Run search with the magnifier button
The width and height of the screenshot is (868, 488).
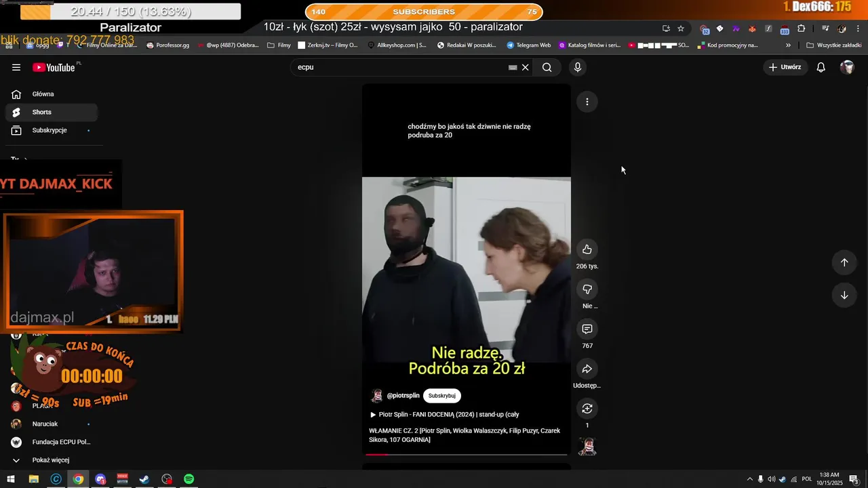[x=547, y=67]
